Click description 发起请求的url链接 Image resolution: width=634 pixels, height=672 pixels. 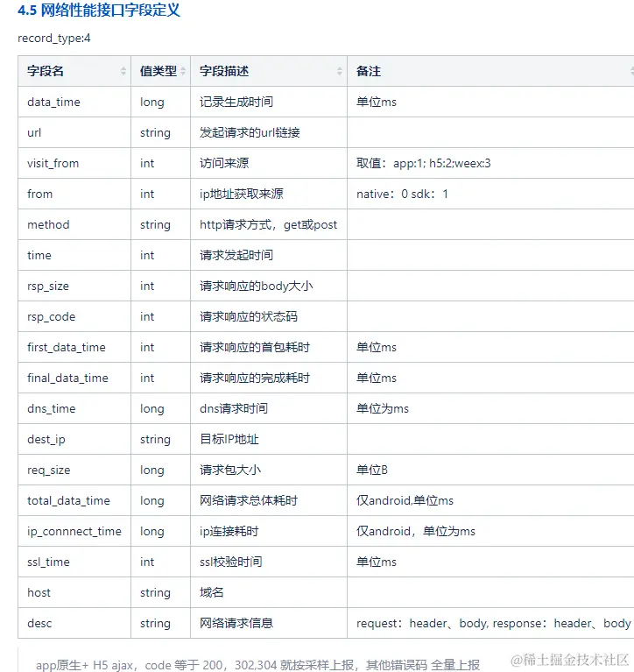click(250, 132)
